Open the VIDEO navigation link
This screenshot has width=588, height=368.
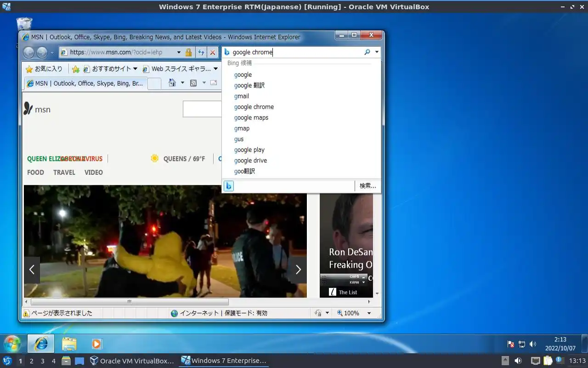[94, 172]
